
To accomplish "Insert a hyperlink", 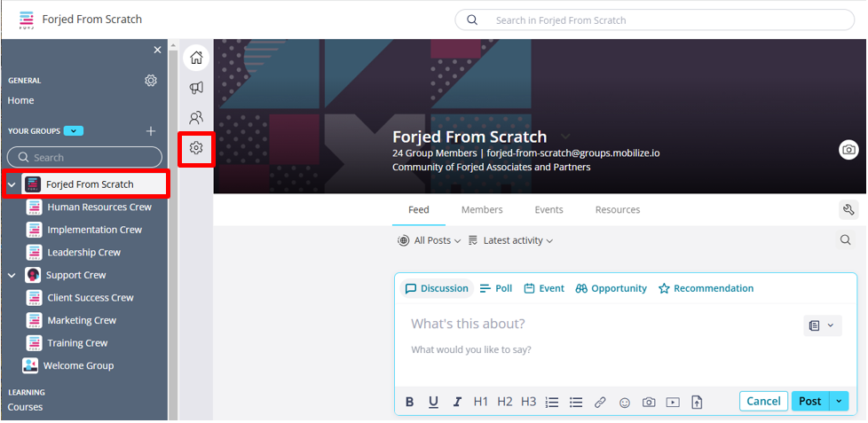I will click(600, 403).
